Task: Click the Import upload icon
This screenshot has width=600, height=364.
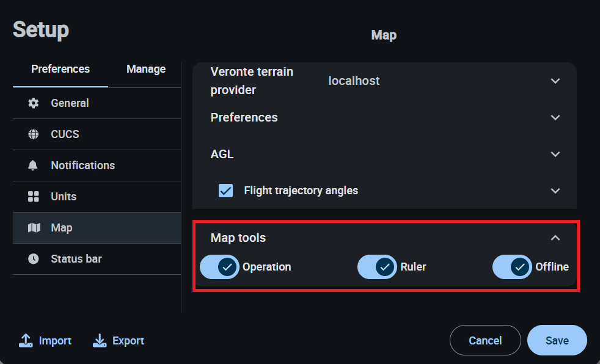Action: [x=26, y=341]
